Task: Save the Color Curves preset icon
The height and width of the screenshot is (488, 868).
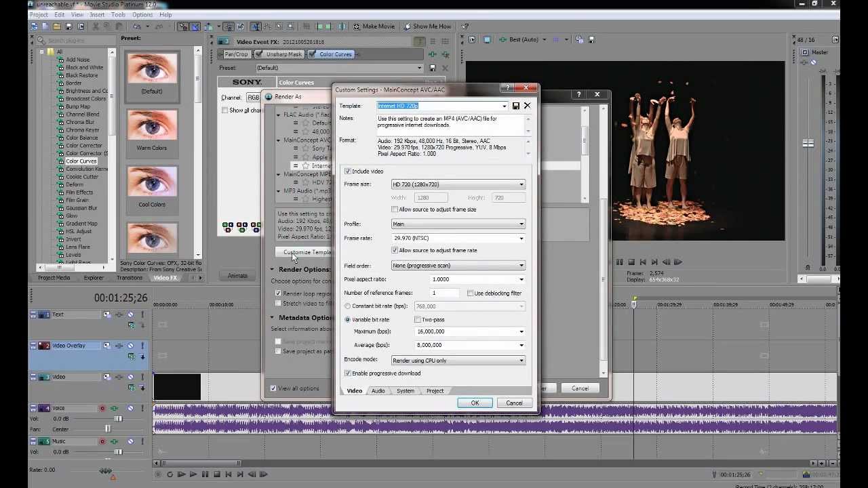Action: pyautogui.click(x=432, y=68)
